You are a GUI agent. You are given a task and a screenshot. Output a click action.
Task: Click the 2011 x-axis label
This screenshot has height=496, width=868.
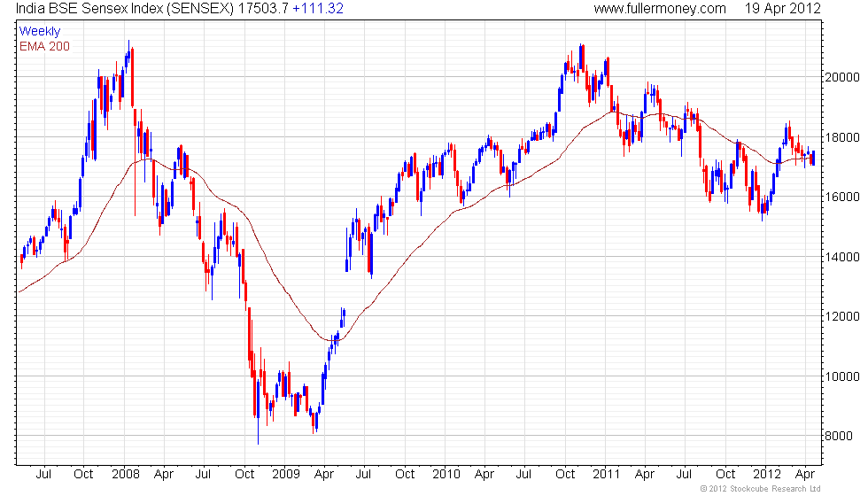[x=606, y=475]
